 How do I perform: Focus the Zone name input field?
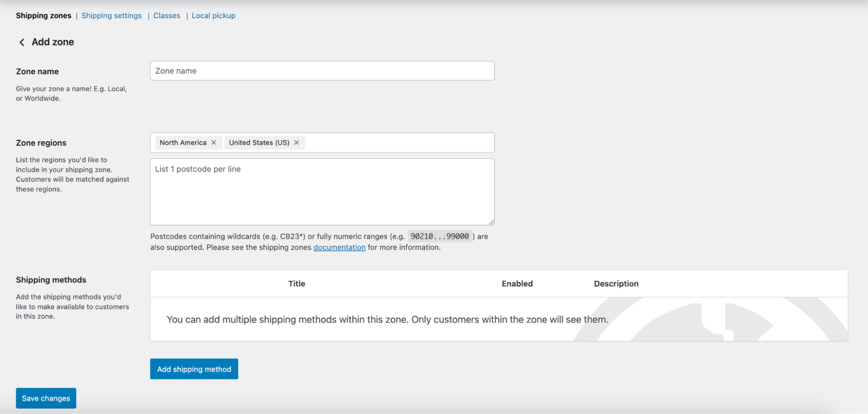pyautogui.click(x=321, y=70)
